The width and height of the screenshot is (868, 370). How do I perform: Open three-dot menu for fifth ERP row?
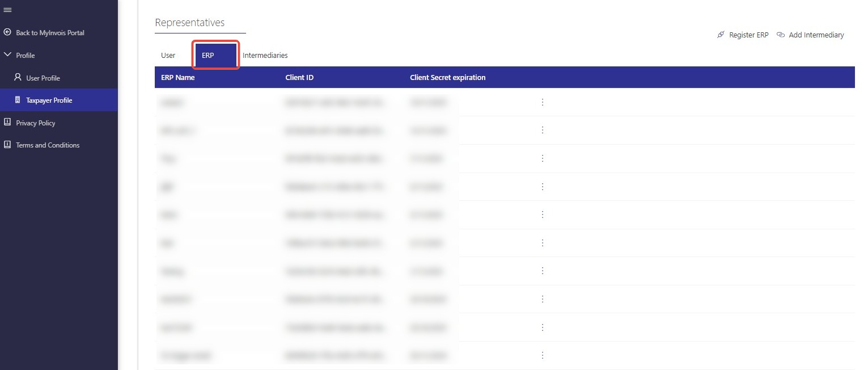click(x=542, y=215)
